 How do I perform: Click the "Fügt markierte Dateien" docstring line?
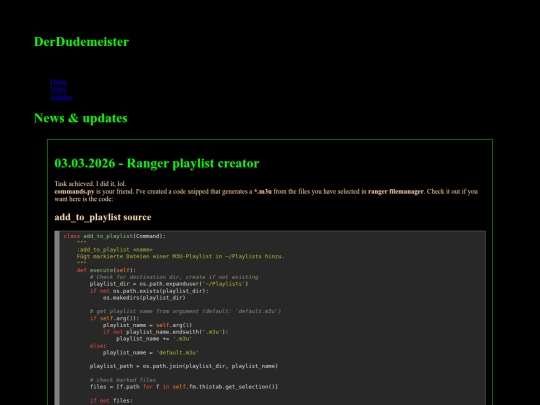click(180, 256)
